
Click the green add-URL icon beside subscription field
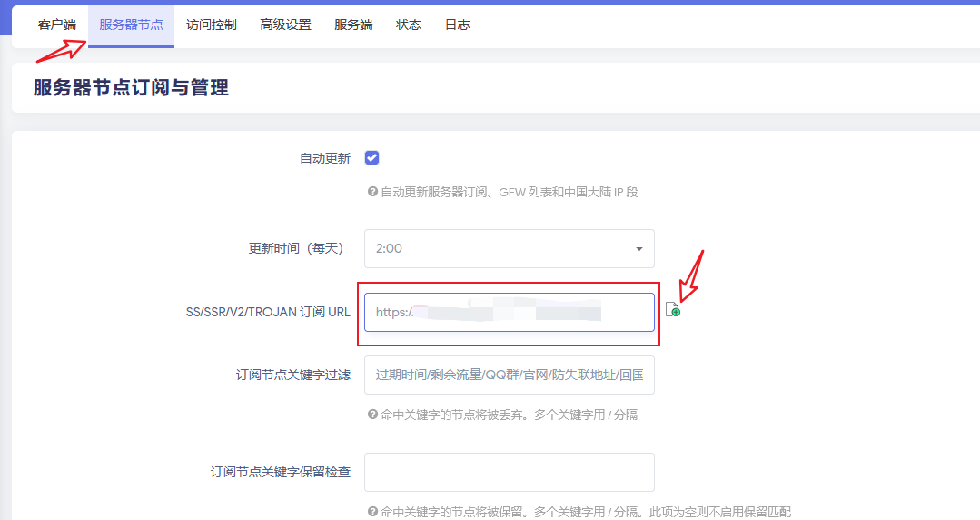[672, 310]
